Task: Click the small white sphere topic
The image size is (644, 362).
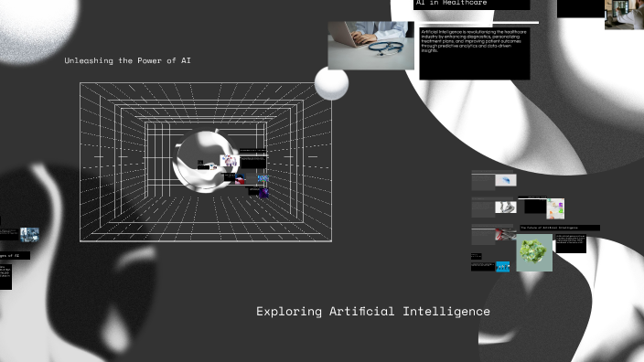Action: [x=331, y=83]
